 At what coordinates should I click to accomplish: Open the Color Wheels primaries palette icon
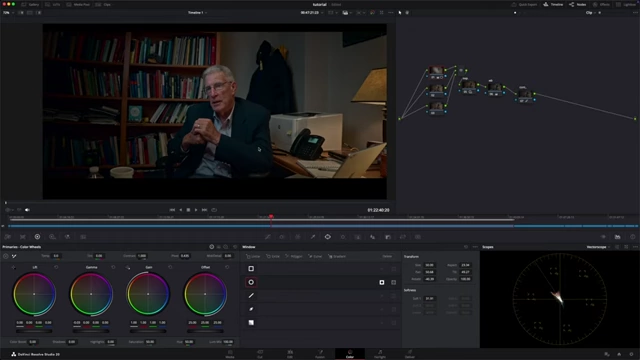37,237
